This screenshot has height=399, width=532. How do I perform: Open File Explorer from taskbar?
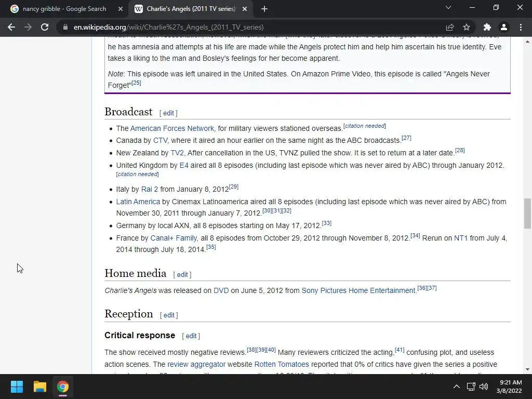pyautogui.click(x=39, y=387)
